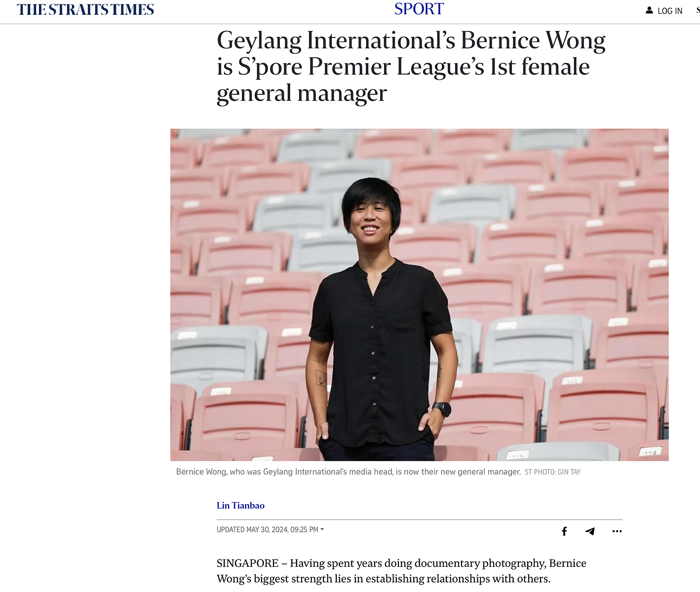Click the article headline text
This screenshot has height=592, width=700.
[411, 67]
